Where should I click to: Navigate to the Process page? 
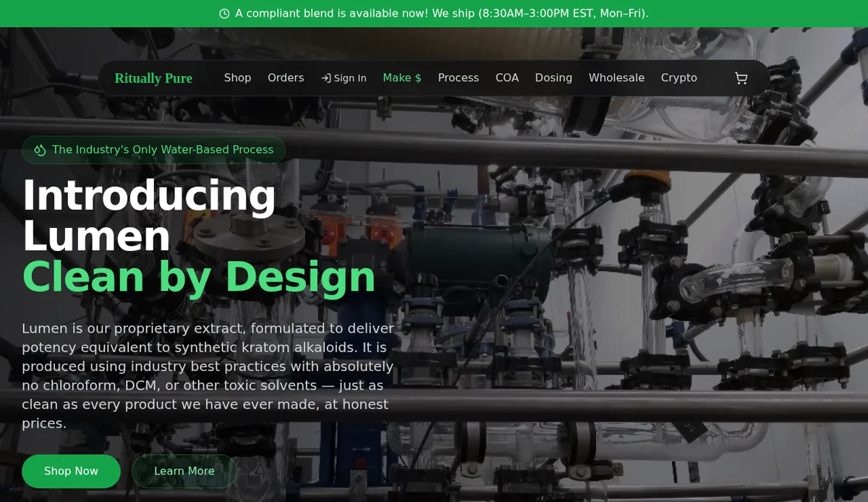pyautogui.click(x=459, y=77)
